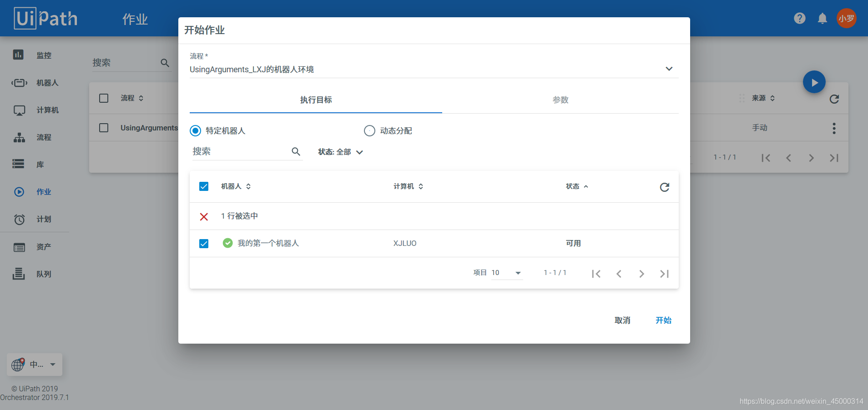Screen dimensions: 868x410
Task: Open the 作业 sidebar menu label
Action: [44, 192]
